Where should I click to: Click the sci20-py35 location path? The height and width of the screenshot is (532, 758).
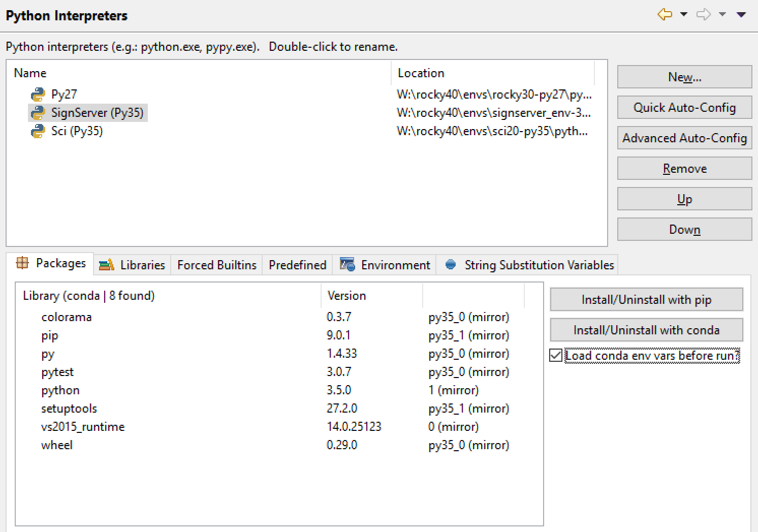click(x=492, y=131)
